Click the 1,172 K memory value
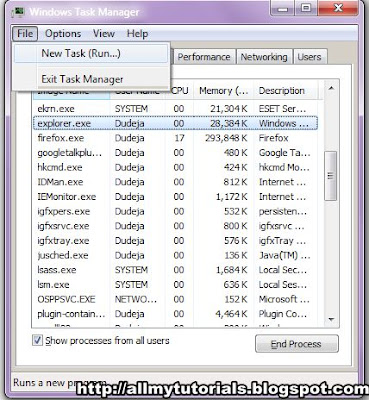The width and height of the screenshot is (369, 400). pyautogui.click(x=232, y=197)
